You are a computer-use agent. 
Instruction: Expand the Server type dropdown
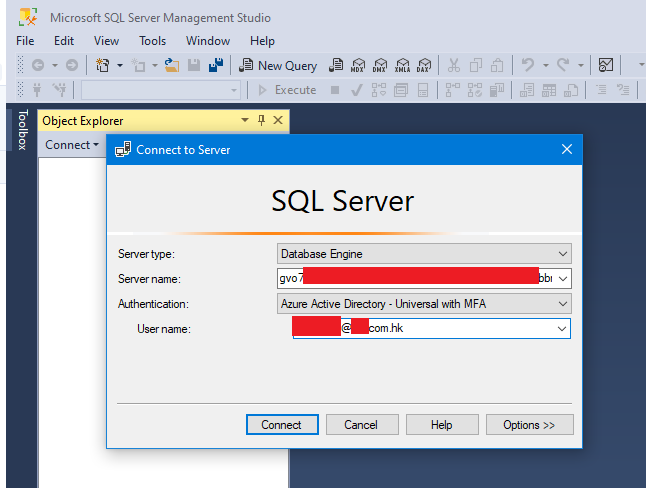pyautogui.click(x=563, y=254)
